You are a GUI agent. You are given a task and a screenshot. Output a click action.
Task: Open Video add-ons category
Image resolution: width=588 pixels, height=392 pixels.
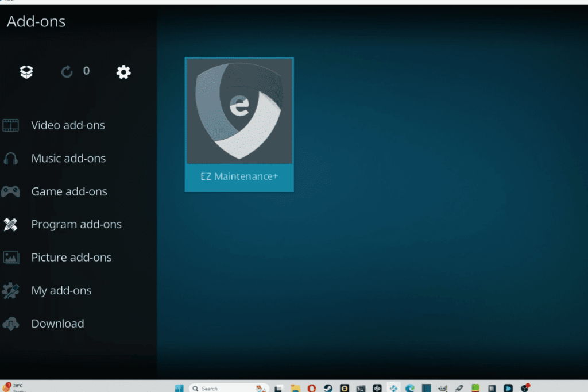coord(68,125)
